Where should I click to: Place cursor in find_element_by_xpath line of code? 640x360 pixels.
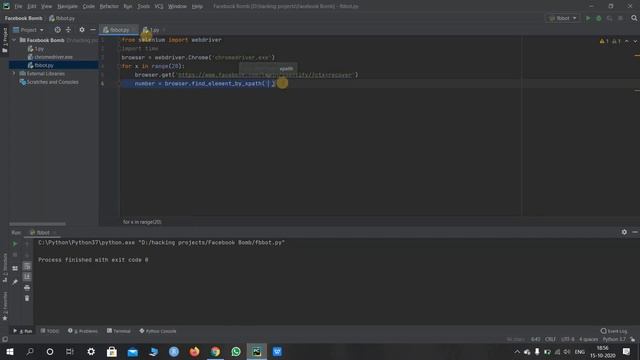tap(205, 83)
